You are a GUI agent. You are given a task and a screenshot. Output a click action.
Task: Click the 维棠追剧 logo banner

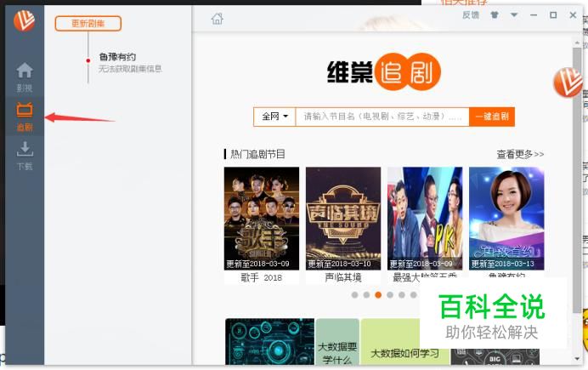pos(383,72)
